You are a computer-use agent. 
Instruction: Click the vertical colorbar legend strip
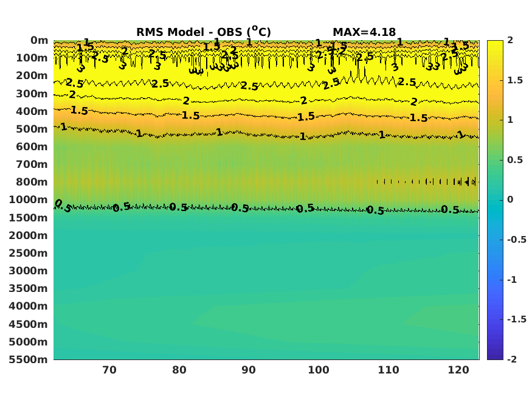[x=495, y=200]
